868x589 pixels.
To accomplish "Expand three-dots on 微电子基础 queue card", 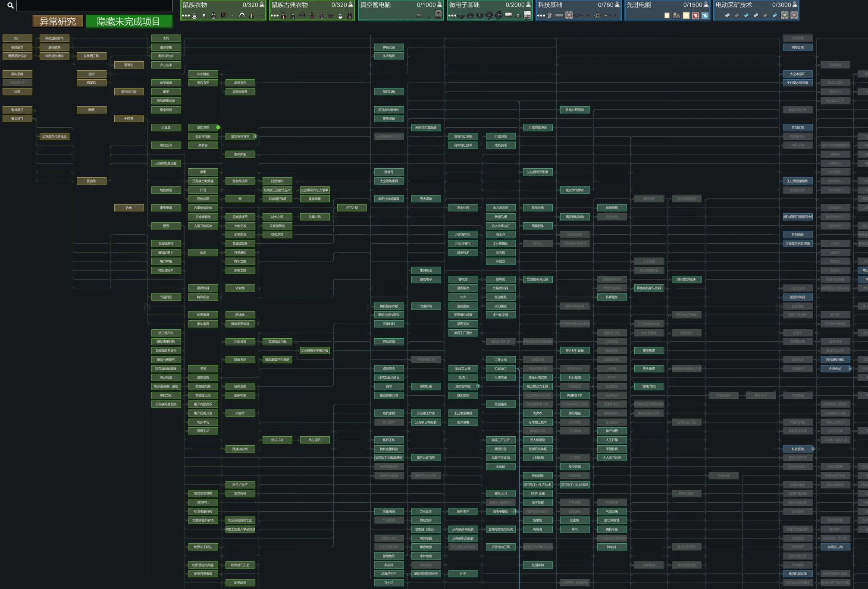I will (452, 16).
